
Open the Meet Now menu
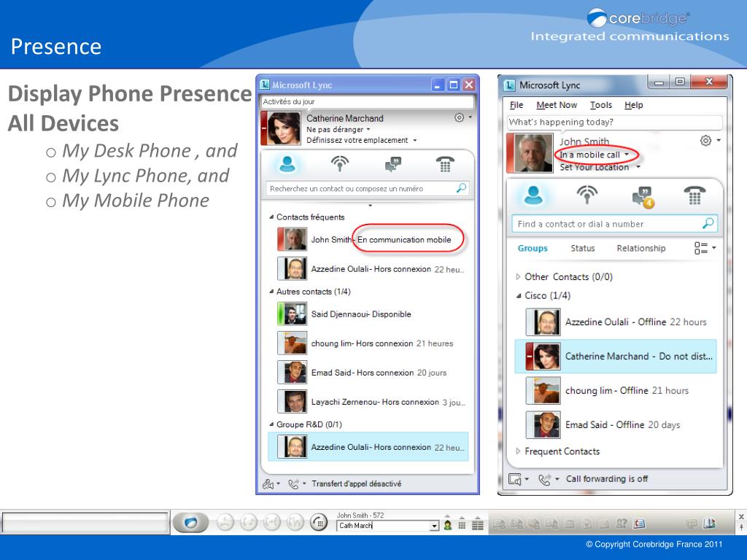(557, 105)
